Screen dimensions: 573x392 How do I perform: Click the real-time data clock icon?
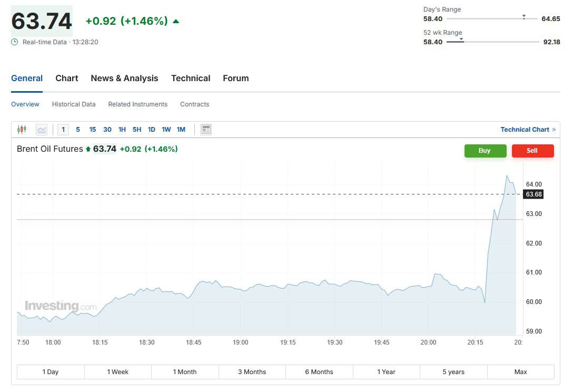(x=15, y=42)
